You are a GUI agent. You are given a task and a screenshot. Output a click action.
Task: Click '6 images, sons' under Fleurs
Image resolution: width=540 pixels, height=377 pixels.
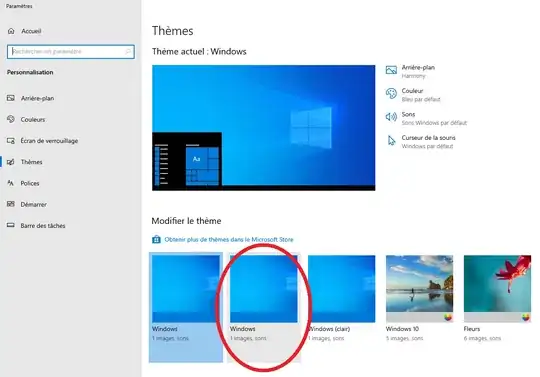point(482,338)
